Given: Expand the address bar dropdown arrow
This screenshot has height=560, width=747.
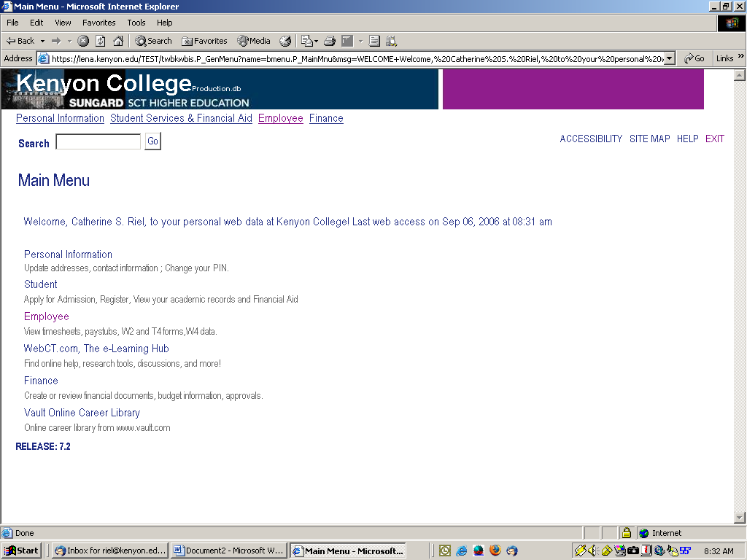Looking at the screenshot, I should 670,58.
